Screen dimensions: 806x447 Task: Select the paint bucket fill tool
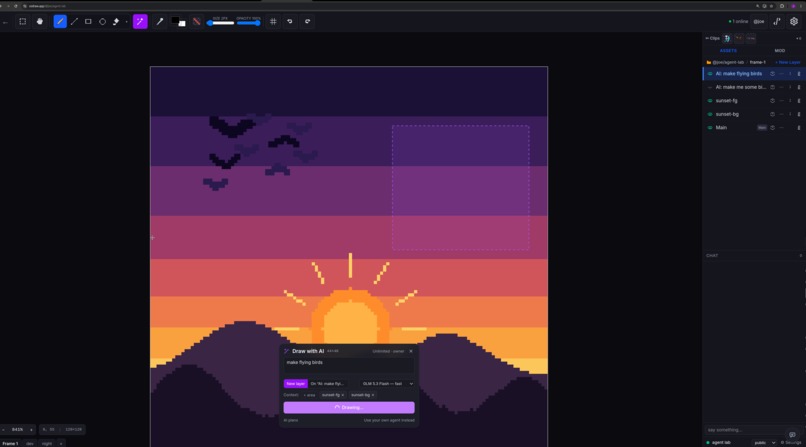click(116, 22)
